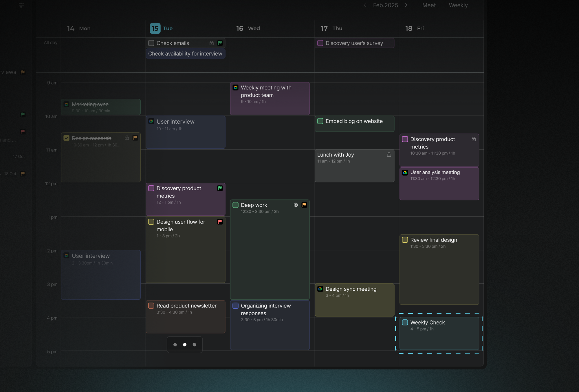Check off the Check emails task
Viewport: 579px width, 392px height.
(151, 43)
